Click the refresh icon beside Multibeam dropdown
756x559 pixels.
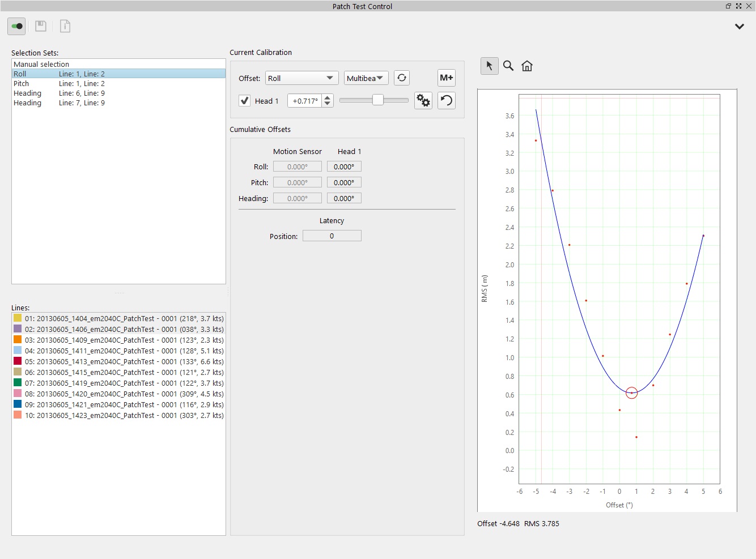tap(401, 78)
